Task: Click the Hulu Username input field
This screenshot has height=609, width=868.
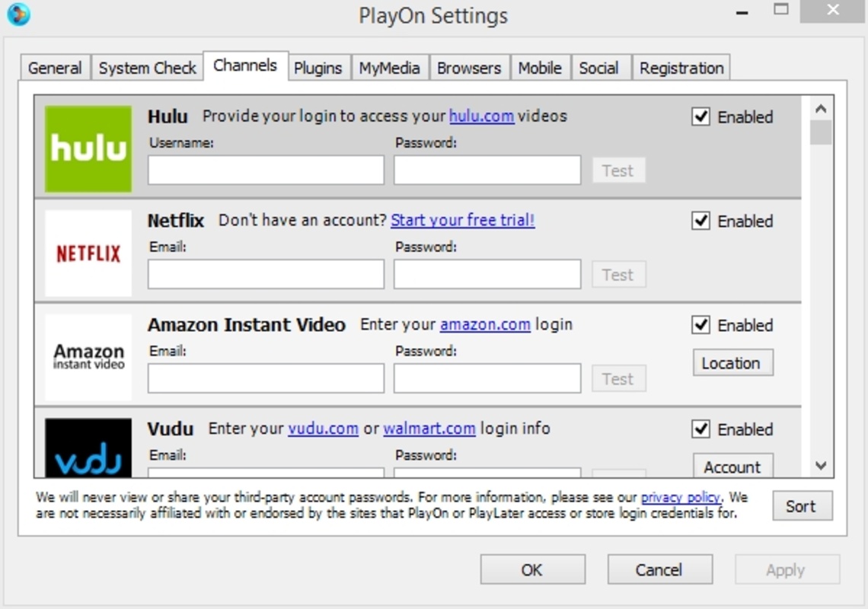Action: coord(266,171)
